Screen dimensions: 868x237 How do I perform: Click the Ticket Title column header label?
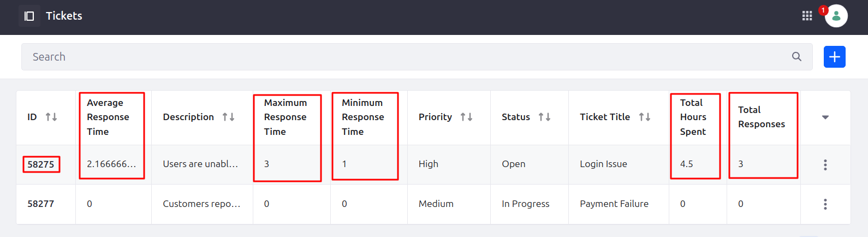[605, 117]
